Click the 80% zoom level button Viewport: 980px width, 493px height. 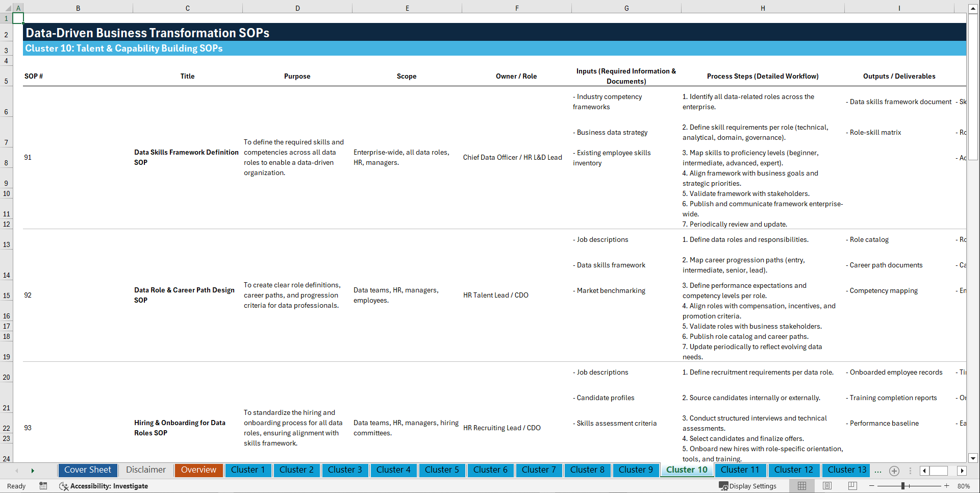(x=964, y=486)
